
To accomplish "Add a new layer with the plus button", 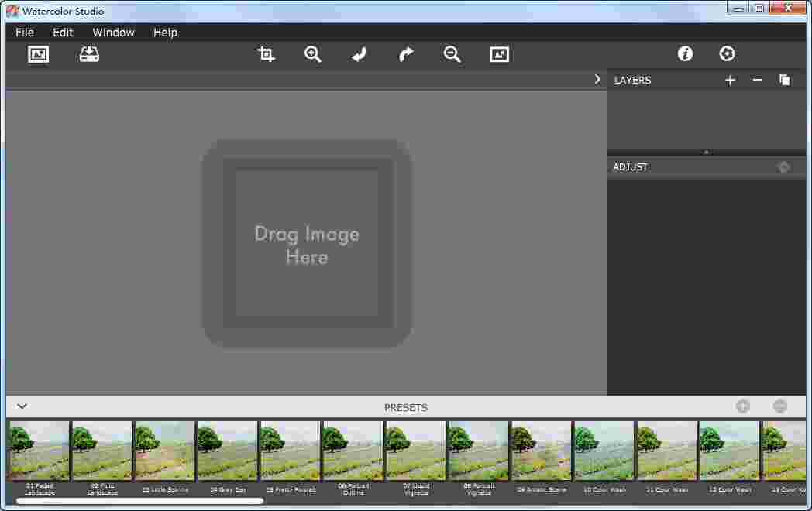I will pyautogui.click(x=729, y=80).
